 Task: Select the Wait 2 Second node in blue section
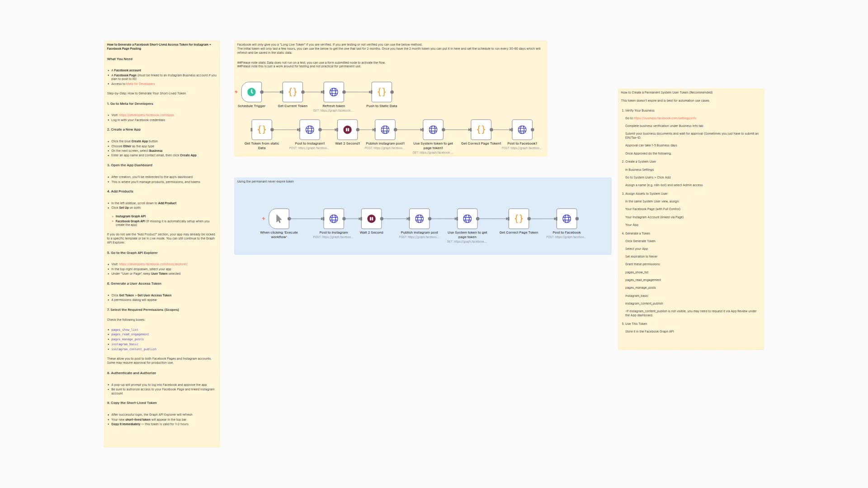pyautogui.click(x=371, y=219)
